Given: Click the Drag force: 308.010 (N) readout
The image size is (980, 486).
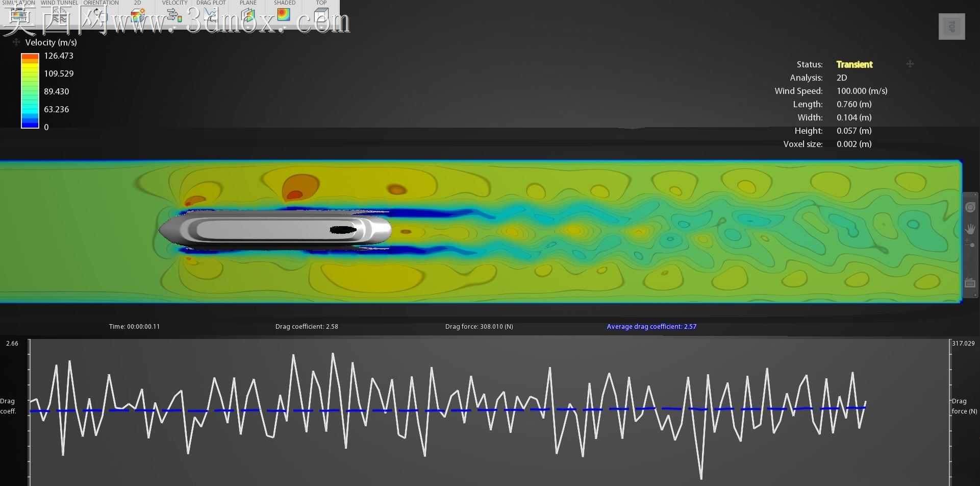Looking at the screenshot, I should (479, 326).
